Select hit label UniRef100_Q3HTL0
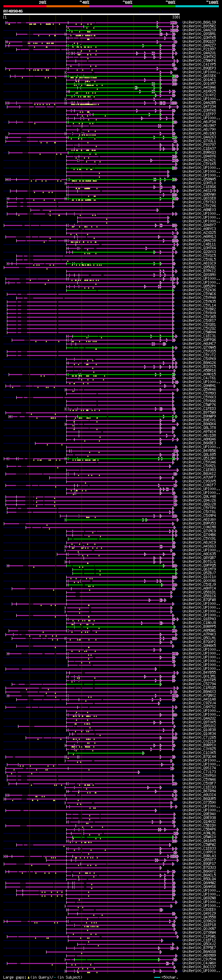This screenshot has height=980, width=222. (x=199, y=183)
